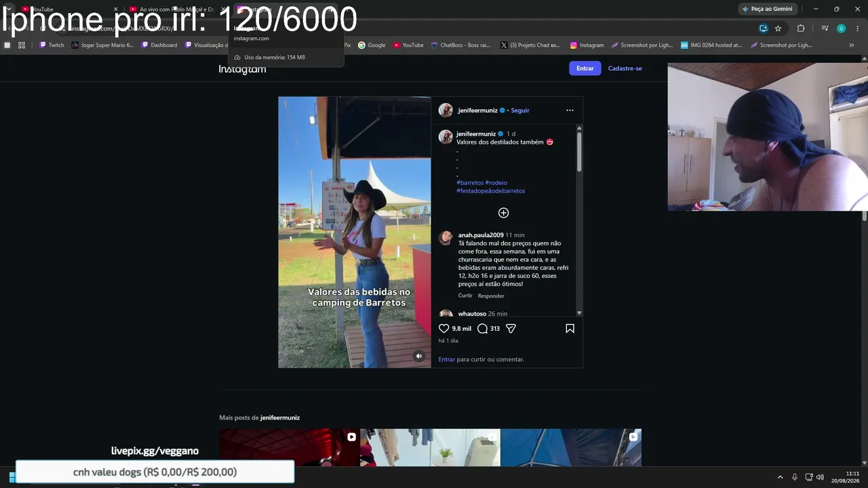The height and width of the screenshot is (488, 868).
Task: Load more comments with the plus circle
Action: point(503,213)
